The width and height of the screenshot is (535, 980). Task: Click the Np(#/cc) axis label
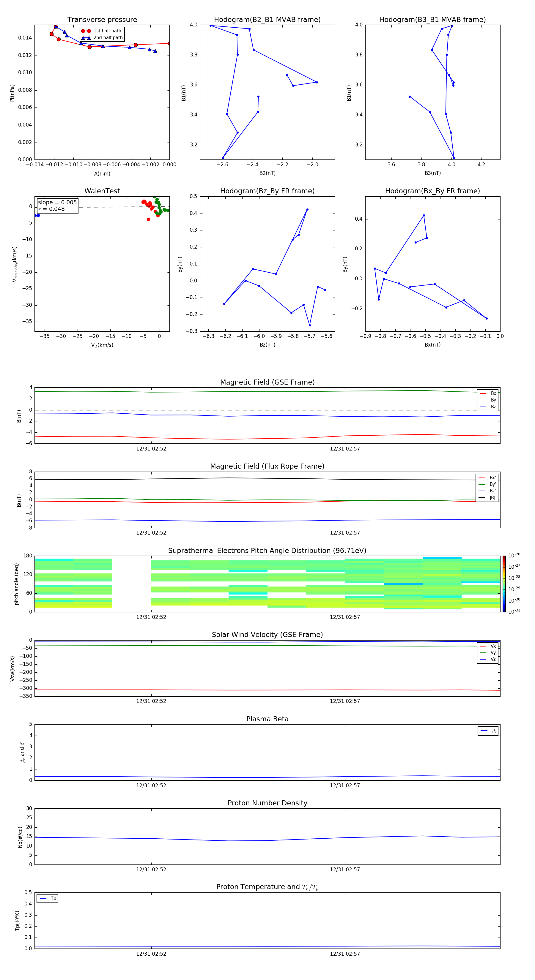[x=20, y=837]
